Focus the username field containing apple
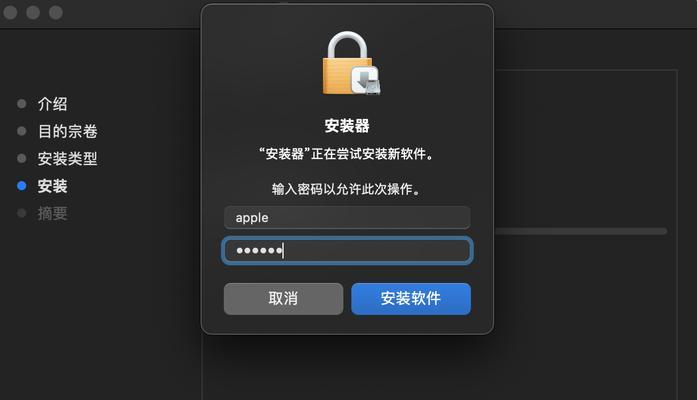The width and height of the screenshot is (697, 400). pos(347,217)
